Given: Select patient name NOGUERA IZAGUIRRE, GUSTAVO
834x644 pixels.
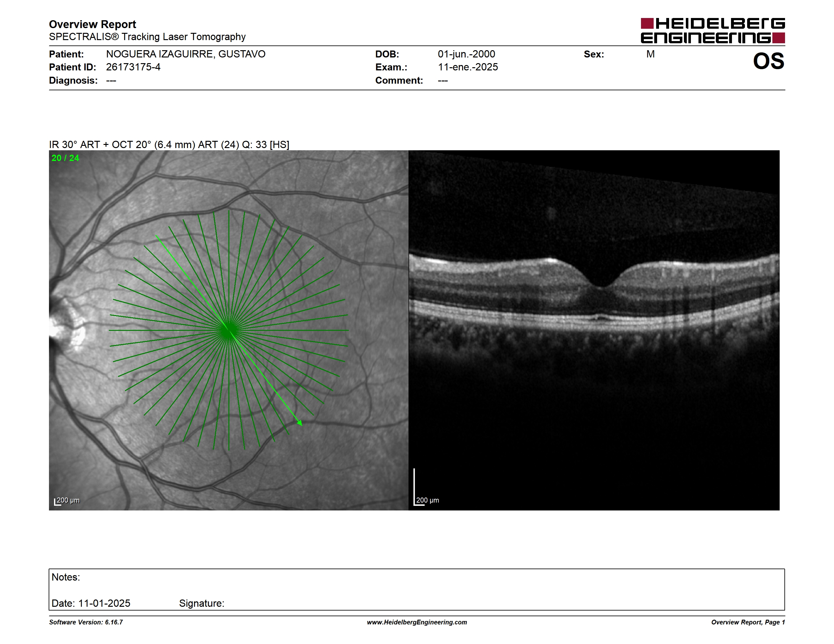Looking at the screenshot, I should click(x=185, y=54).
